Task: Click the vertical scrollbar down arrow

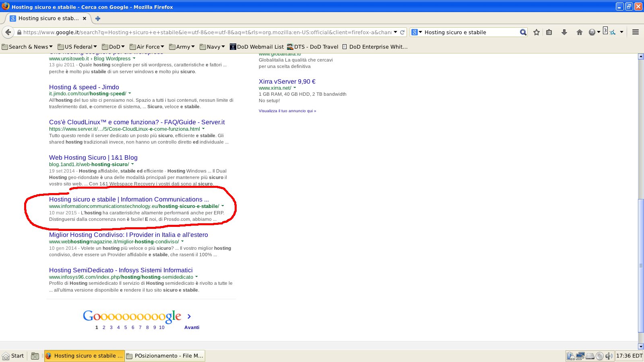Action: pos(641,346)
